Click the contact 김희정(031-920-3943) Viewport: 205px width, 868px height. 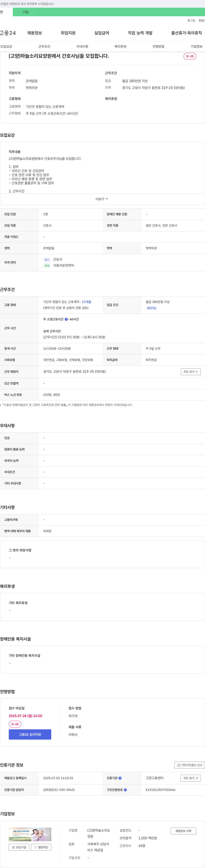coord(59,790)
